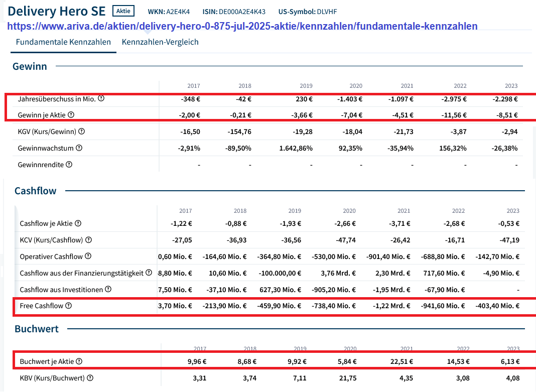
Task: Show the Free Cashflow explanation icon
Action: 69,306
